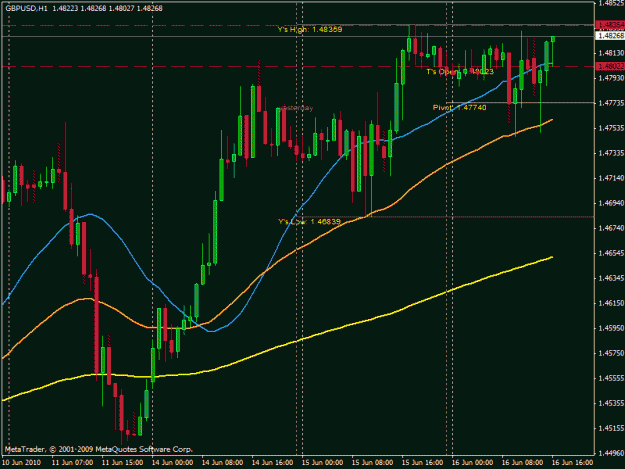Click the current price tag 1.48268
This screenshot has height=469, width=625.
610,36
